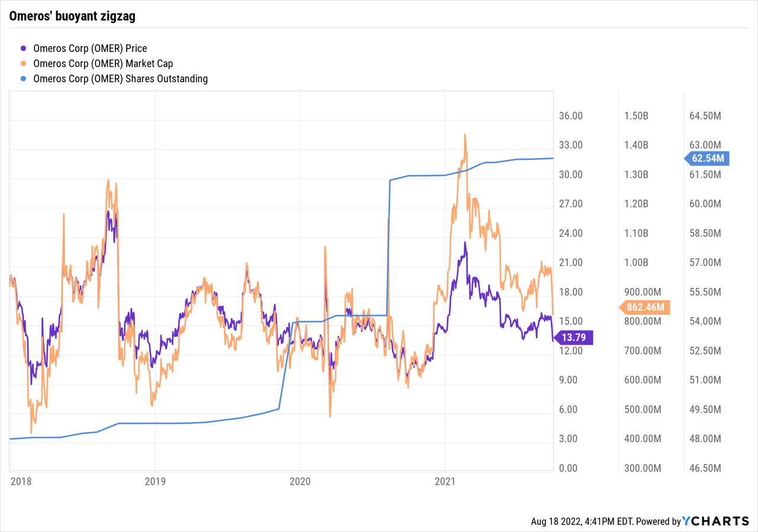Click the 300.00M market cap axis value

[x=643, y=468]
